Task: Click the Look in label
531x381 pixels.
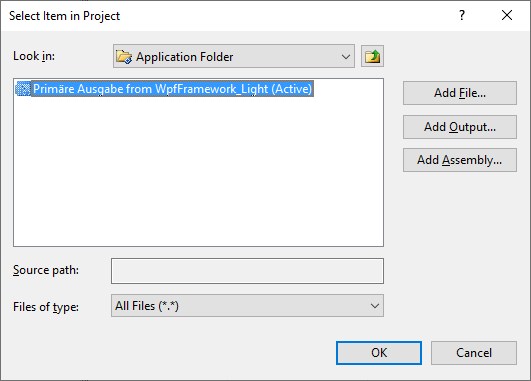Action: [x=34, y=56]
